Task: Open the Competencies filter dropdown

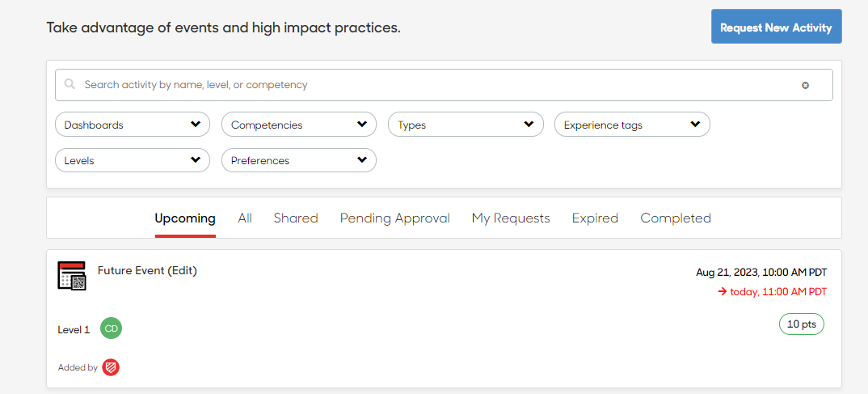Action: (299, 125)
